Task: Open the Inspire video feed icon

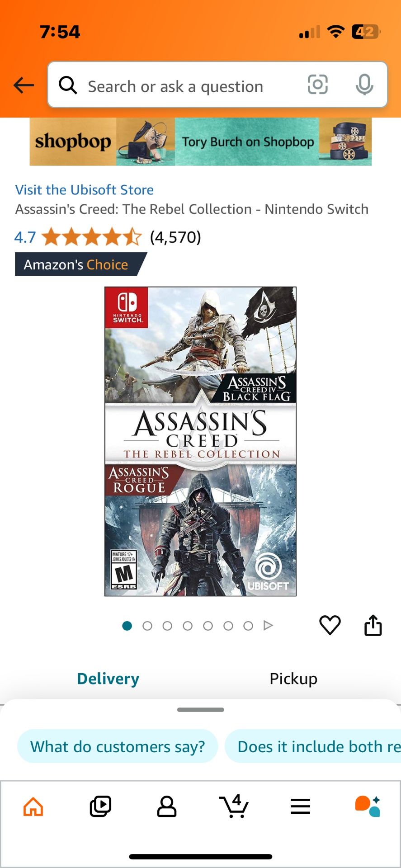Action: [100, 807]
